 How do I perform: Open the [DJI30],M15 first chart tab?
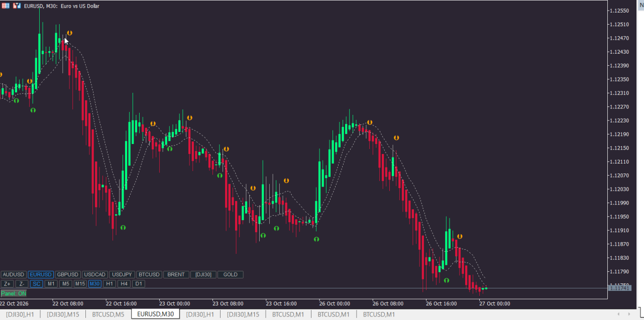coord(63,314)
